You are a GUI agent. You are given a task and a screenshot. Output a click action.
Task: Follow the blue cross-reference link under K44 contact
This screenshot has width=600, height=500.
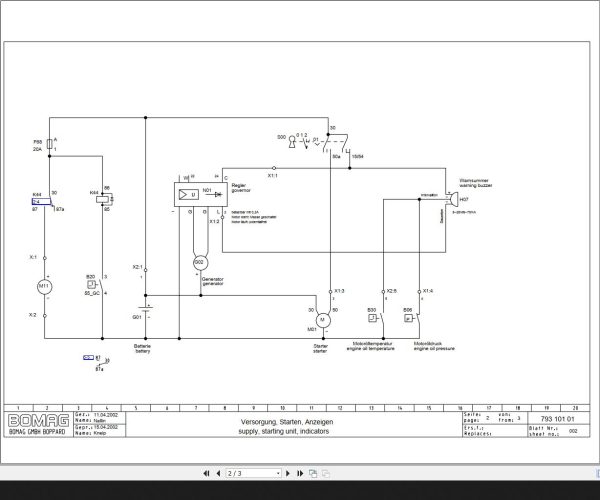pyautogui.click(x=41, y=202)
